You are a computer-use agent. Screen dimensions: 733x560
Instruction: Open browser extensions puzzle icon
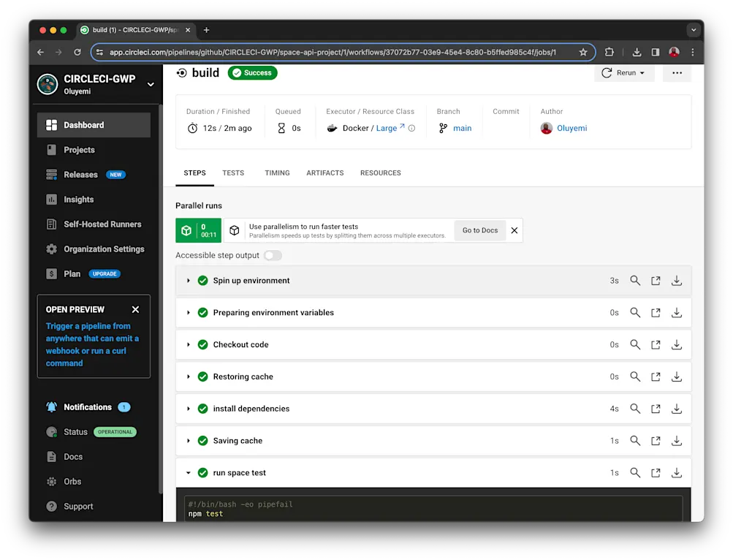click(609, 53)
